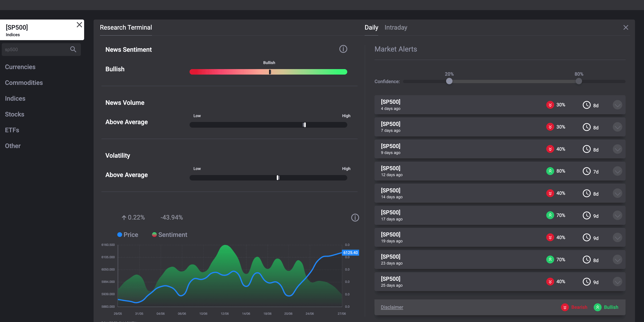Click the 80% confidence value, 12 days ago

(561, 171)
